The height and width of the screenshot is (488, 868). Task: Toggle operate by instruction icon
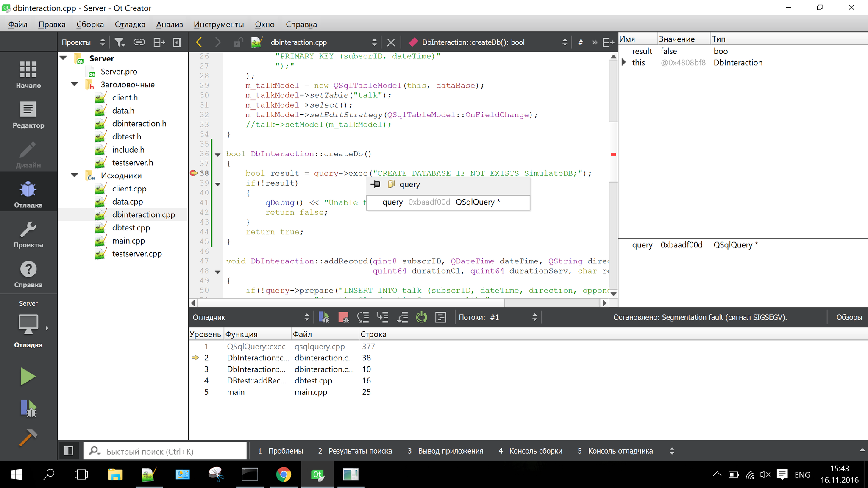click(441, 317)
